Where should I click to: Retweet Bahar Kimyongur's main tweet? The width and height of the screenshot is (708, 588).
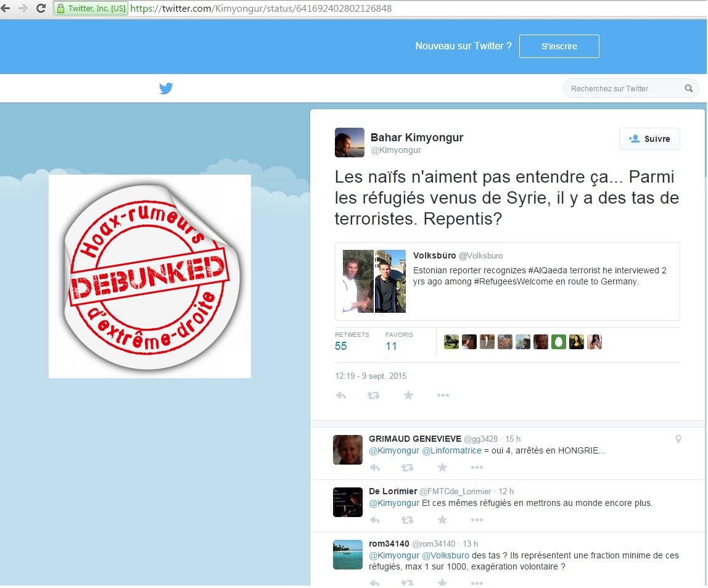click(x=373, y=395)
